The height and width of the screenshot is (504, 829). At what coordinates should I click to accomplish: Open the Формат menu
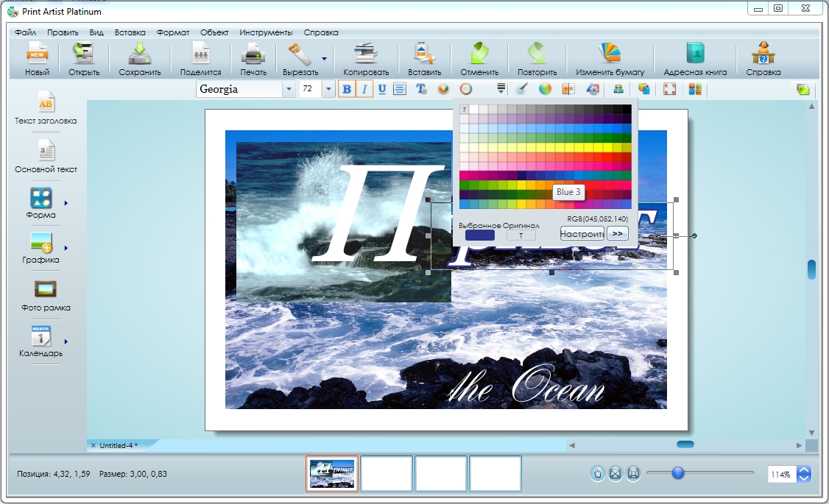tap(172, 32)
